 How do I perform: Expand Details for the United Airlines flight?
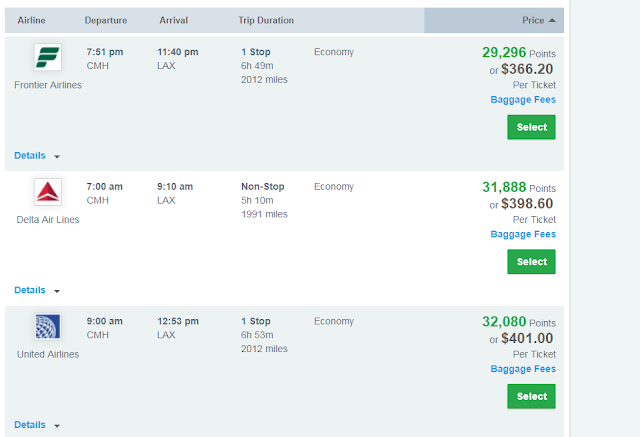37,425
